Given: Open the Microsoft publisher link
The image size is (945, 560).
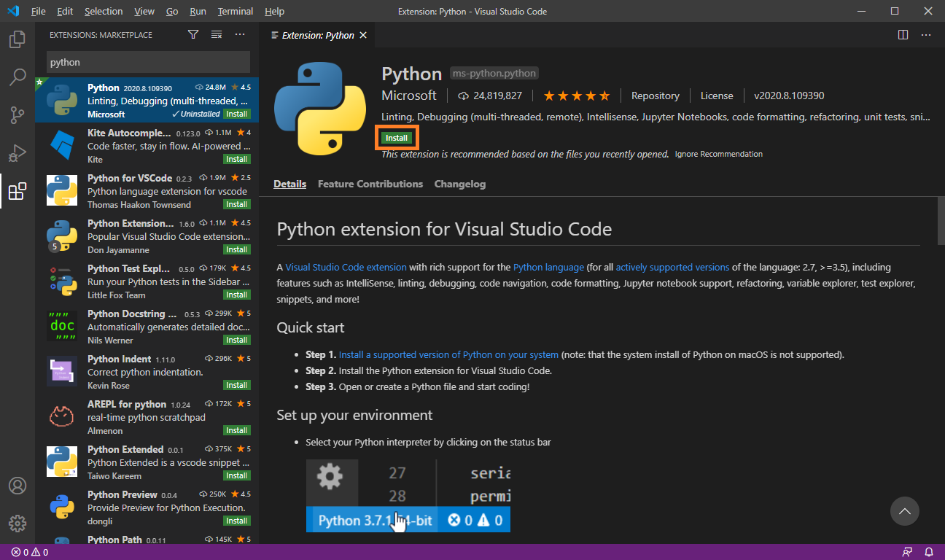Looking at the screenshot, I should [x=409, y=96].
